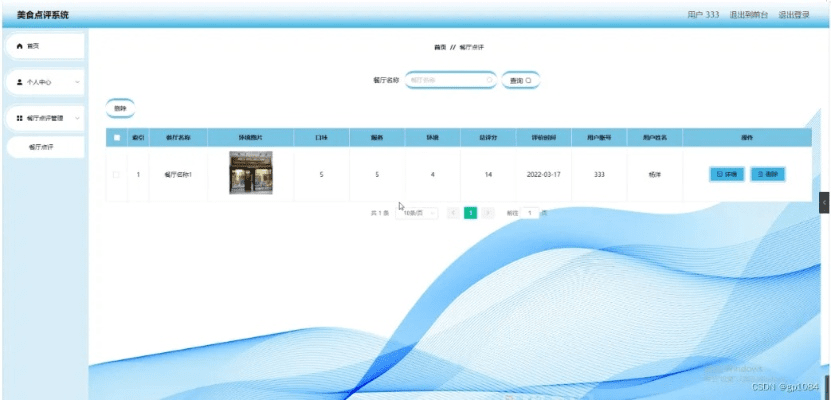Go to 首页 in the sidebar

45,46
